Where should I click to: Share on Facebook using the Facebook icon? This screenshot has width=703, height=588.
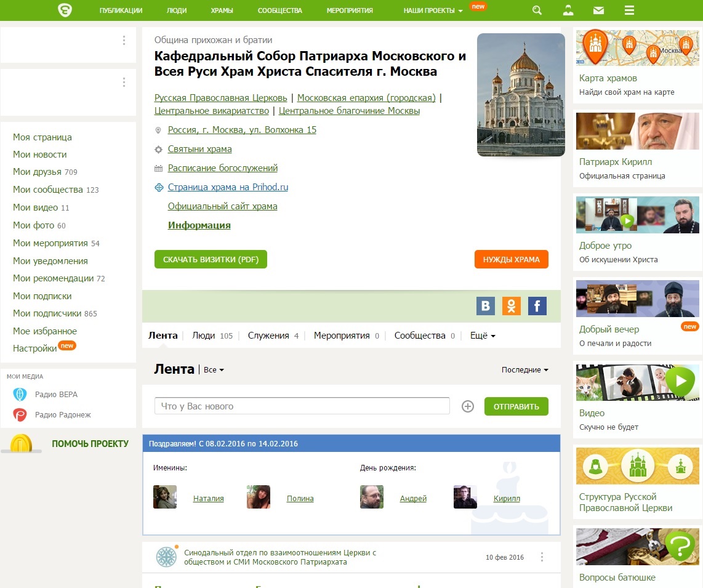point(537,306)
